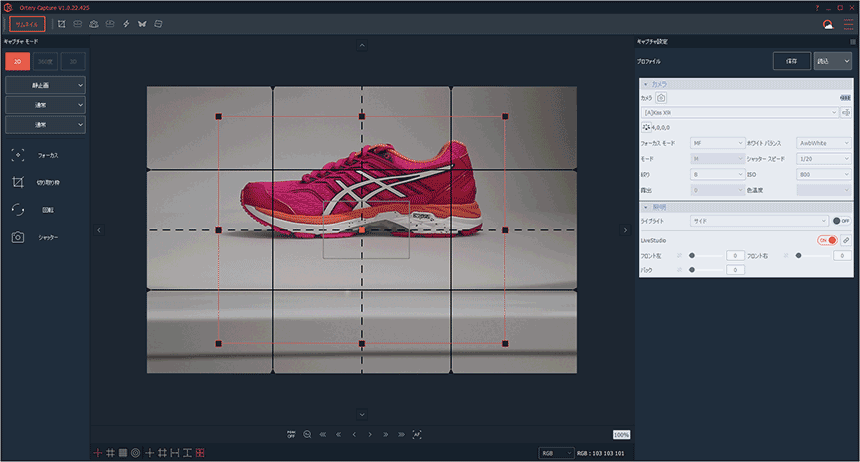Toggle the live light OFF switch
Image resolution: width=860 pixels, height=462 pixels.
(x=841, y=221)
